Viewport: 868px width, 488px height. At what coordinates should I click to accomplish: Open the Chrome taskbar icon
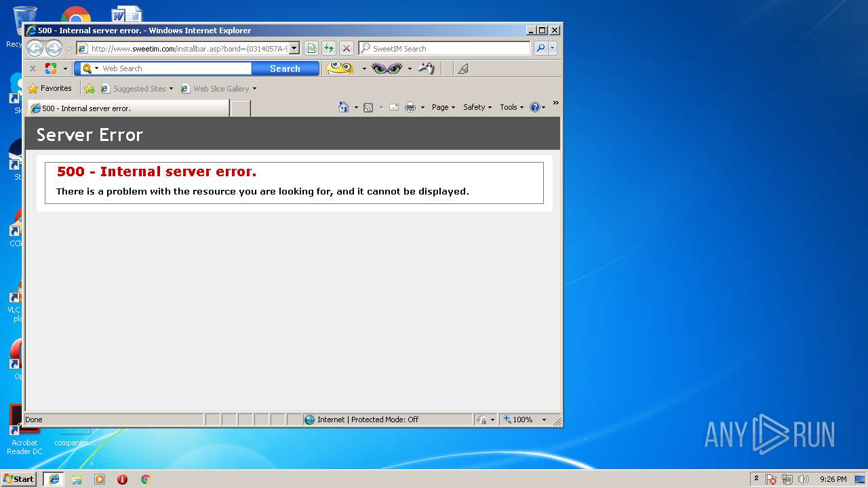point(145,479)
